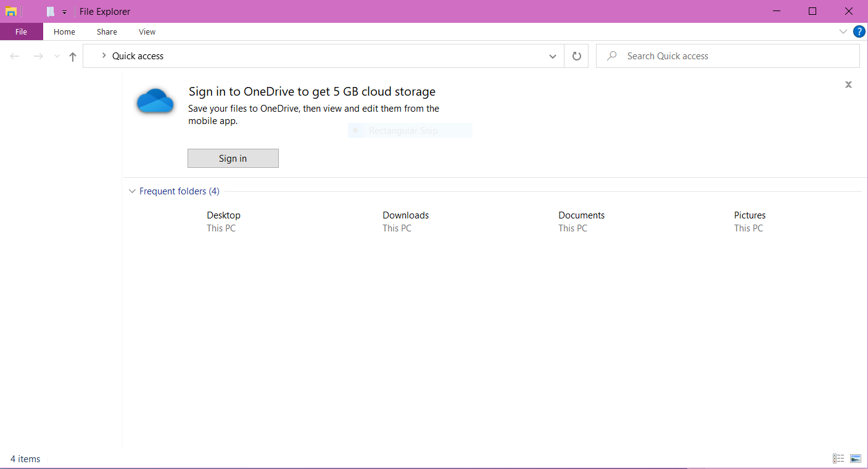
Task: Refresh Quick access view
Action: [x=576, y=56]
